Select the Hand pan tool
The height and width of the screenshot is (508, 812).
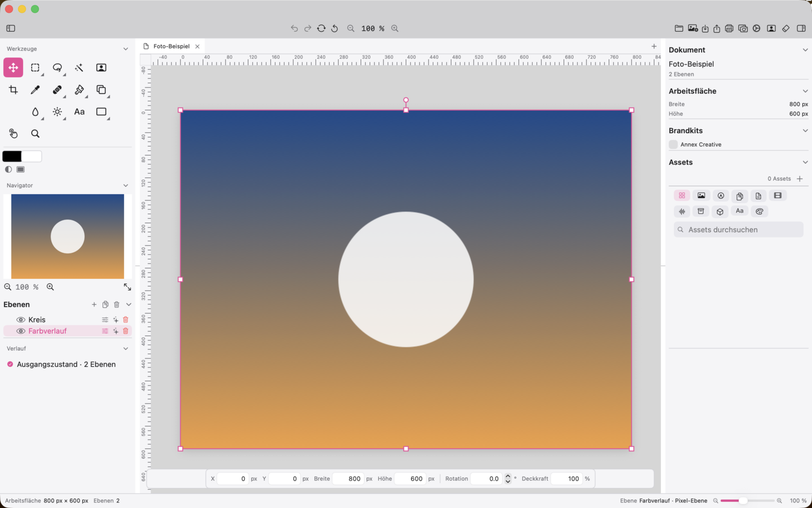click(x=13, y=134)
